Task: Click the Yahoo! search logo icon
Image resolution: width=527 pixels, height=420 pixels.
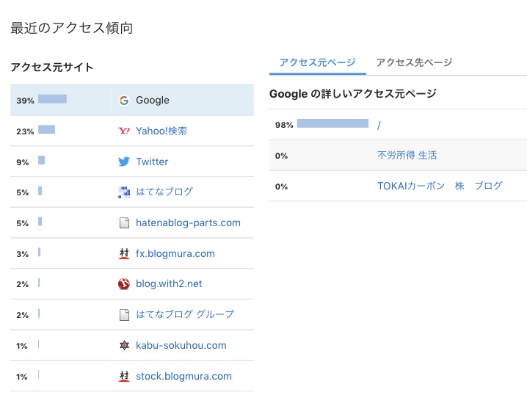Action: pyautogui.click(x=124, y=131)
